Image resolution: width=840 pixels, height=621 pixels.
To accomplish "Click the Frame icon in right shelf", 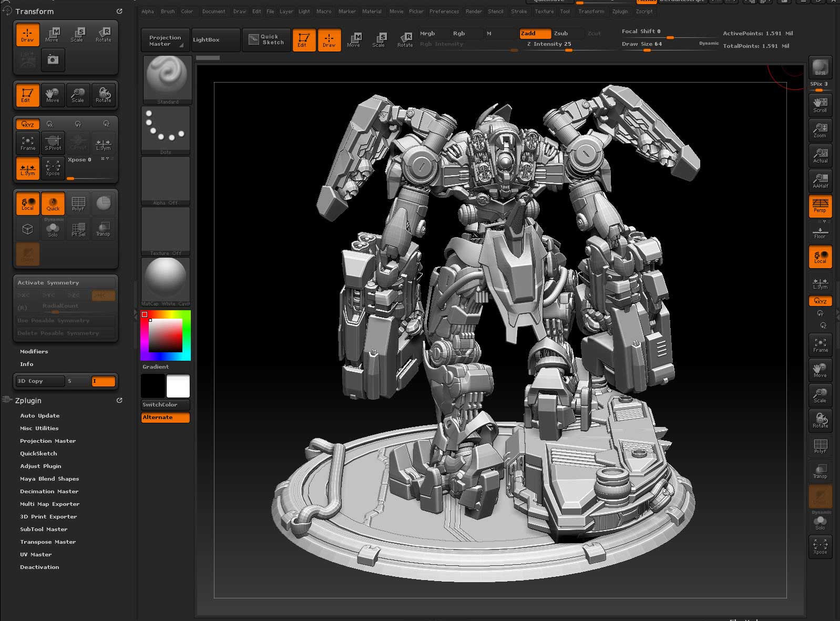I will tap(819, 345).
